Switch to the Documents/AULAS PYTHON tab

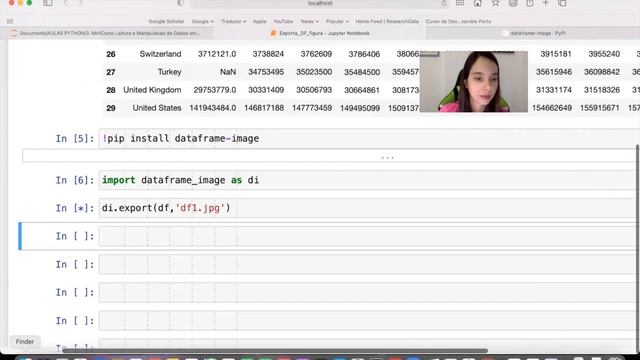pyautogui.click(x=107, y=33)
